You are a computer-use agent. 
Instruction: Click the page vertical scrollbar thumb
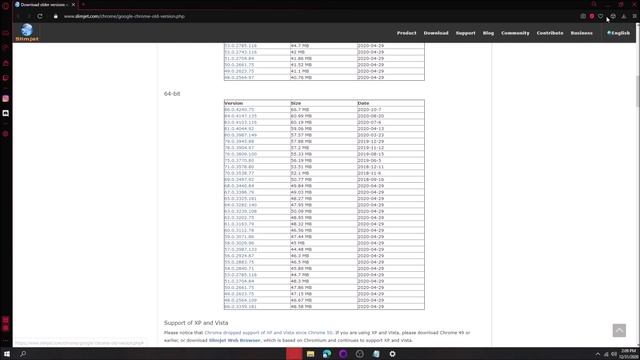[638, 91]
